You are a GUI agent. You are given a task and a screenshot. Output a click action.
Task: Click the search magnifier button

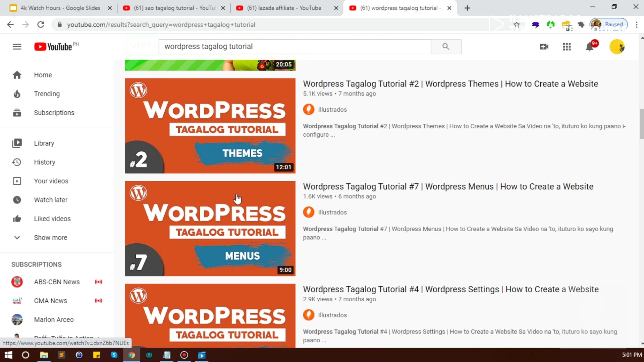tap(446, 47)
